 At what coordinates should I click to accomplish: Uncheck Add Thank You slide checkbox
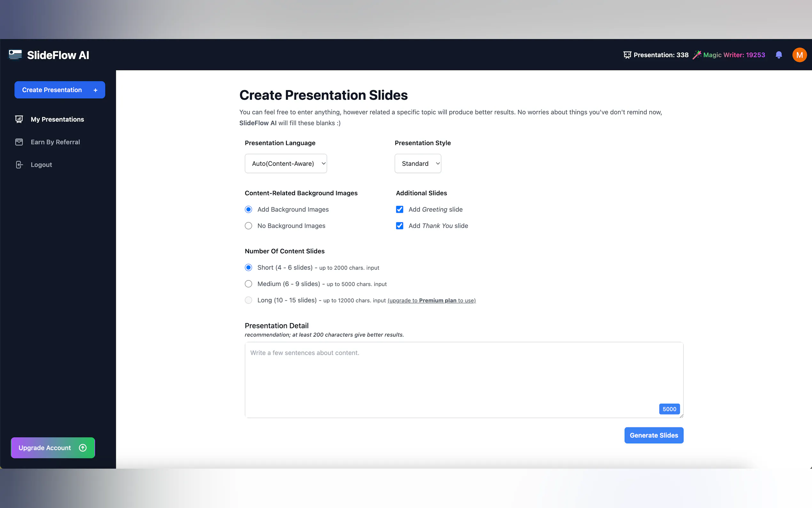400,226
